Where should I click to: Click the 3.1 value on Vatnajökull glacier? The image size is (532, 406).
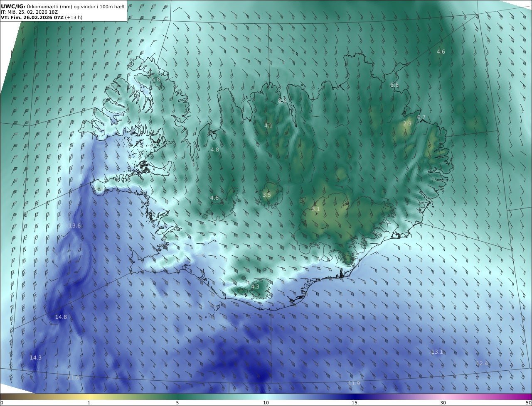[x=316, y=209]
